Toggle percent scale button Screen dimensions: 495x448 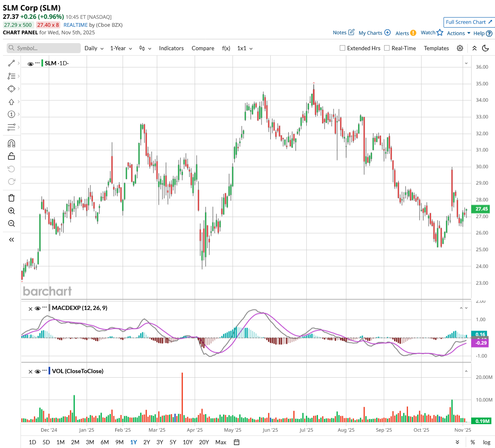(x=472, y=442)
